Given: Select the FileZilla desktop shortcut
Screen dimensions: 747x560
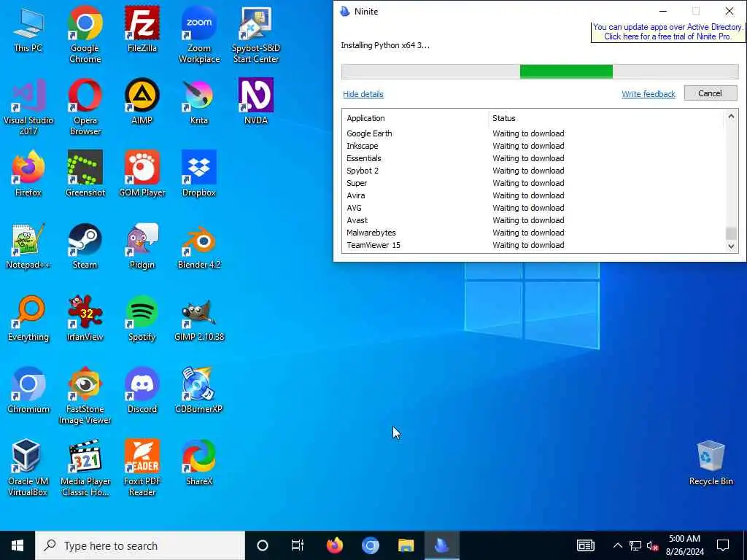Looking at the screenshot, I should tap(142, 30).
